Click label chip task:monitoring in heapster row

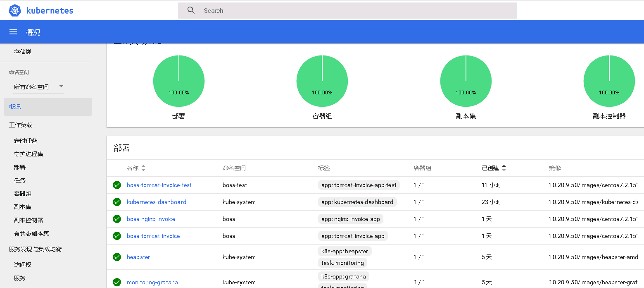click(342, 263)
